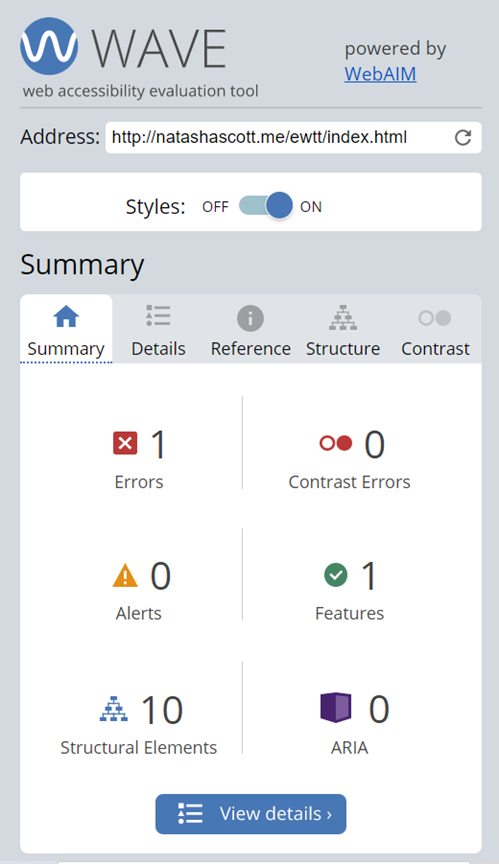Click the 'ARIA' label text
Screen dimensions: 499x864
[349, 748]
